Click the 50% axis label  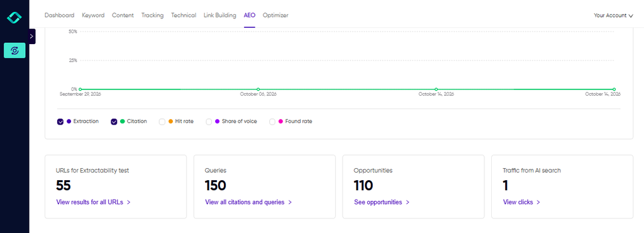(73, 31)
